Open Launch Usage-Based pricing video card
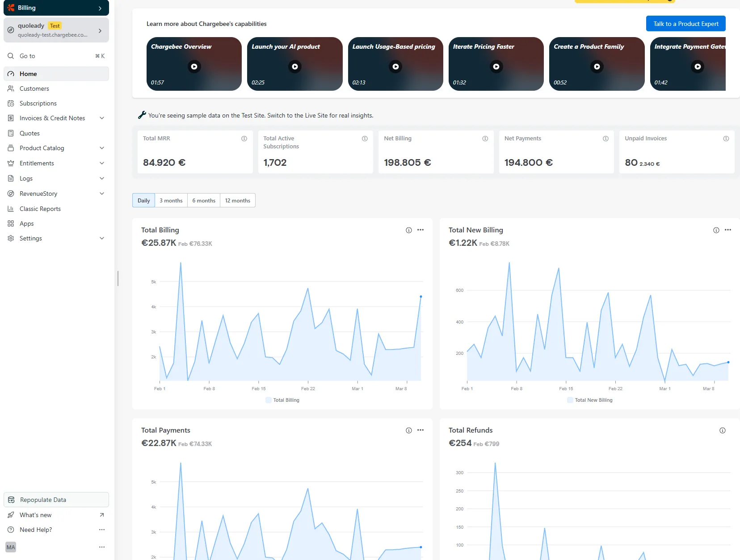740x560 pixels. point(395,64)
